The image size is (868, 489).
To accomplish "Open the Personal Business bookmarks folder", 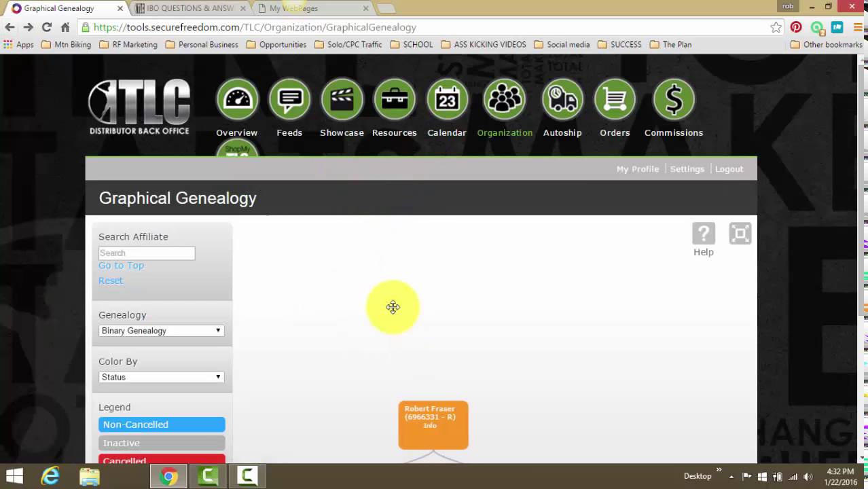I will point(202,45).
